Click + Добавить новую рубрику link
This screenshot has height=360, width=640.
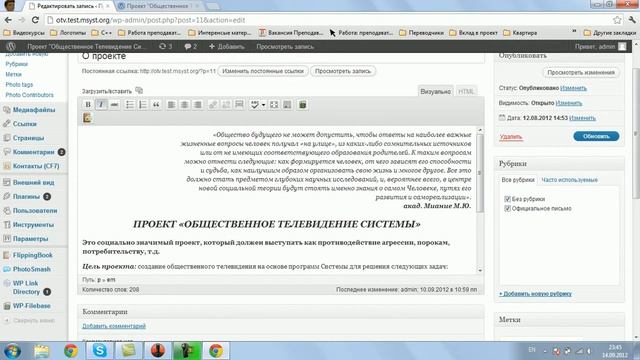[x=535, y=293]
